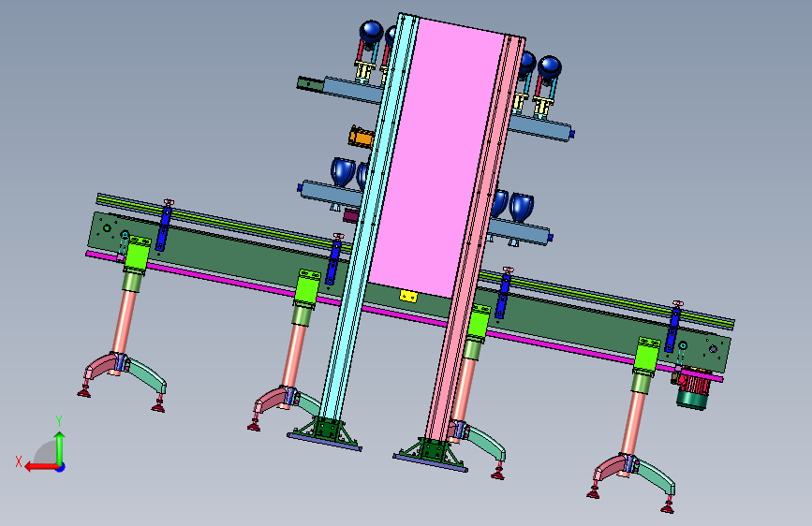Viewport: 812px width, 526px height.
Task: Click the red X axis arrow of the triad
Action: 41,467
